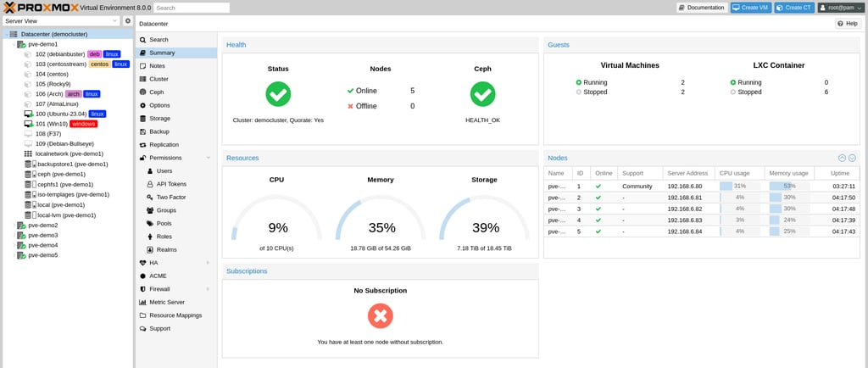This screenshot has width=868, height=368.
Task: Click the 53% memory usage bar
Action: (x=789, y=187)
